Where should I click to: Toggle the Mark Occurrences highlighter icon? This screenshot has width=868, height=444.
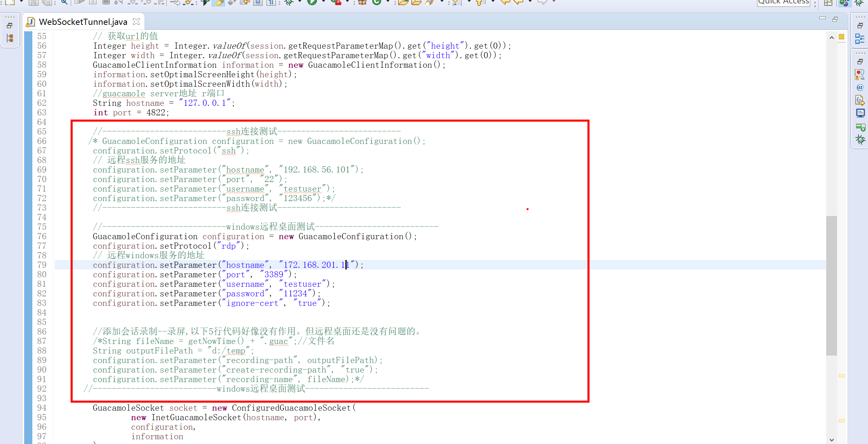(219, 3)
